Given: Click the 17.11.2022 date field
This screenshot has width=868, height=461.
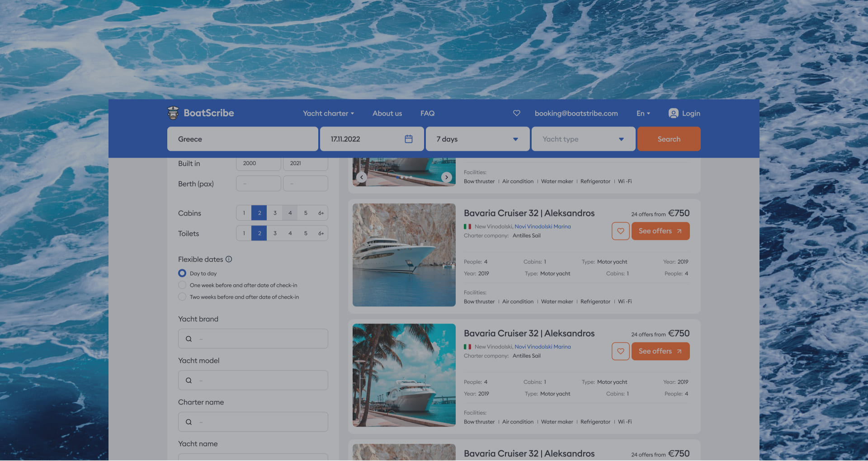Looking at the screenshot, I should tap(372, 139).
